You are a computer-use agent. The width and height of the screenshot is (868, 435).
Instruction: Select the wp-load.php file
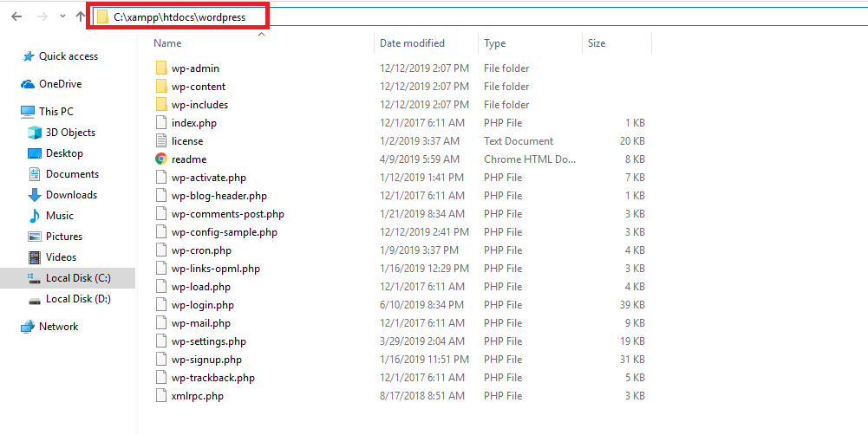point(201,287)
